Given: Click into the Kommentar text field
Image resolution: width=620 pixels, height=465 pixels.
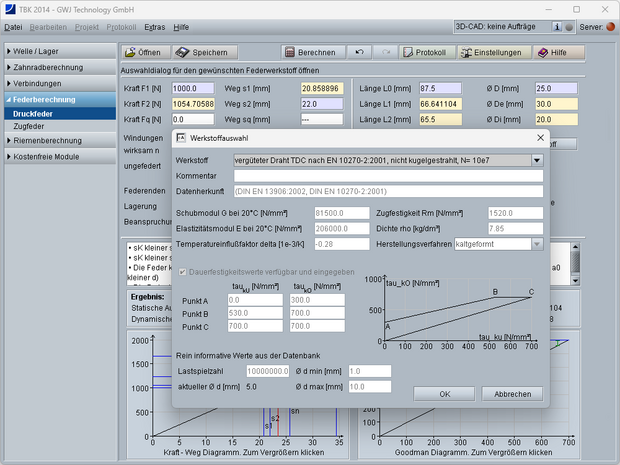Looking at the screenshot, I should pyautogui.click(x=386, y=174).
